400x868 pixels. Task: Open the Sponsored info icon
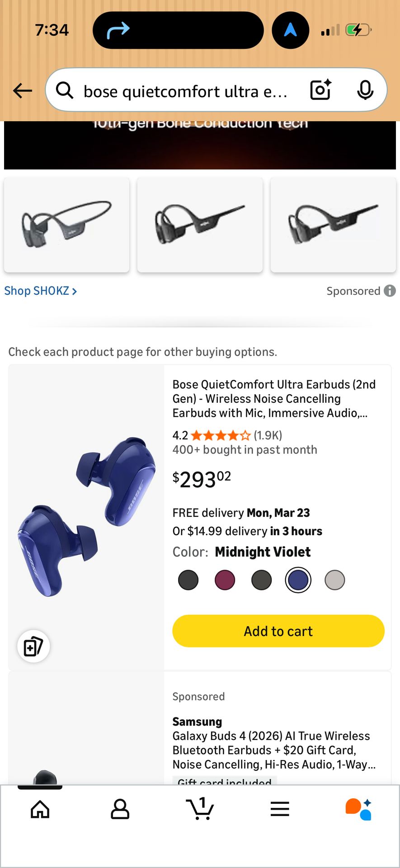point(390,291)
